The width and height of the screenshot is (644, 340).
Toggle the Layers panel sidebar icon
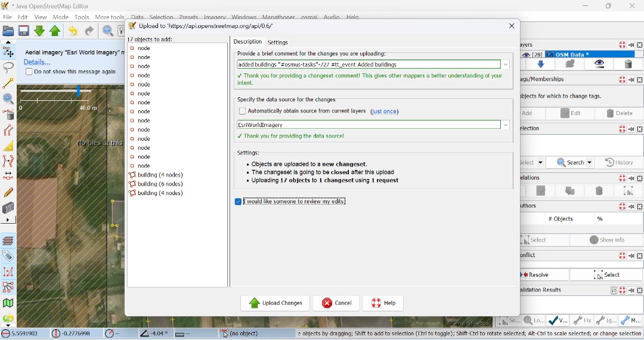(8, 240)
